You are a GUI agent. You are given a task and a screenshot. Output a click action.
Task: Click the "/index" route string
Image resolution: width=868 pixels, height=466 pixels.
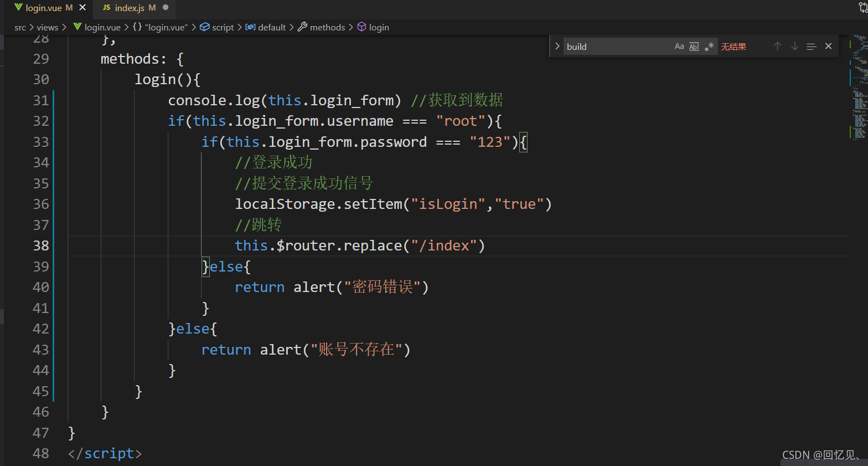click(444, 245)
